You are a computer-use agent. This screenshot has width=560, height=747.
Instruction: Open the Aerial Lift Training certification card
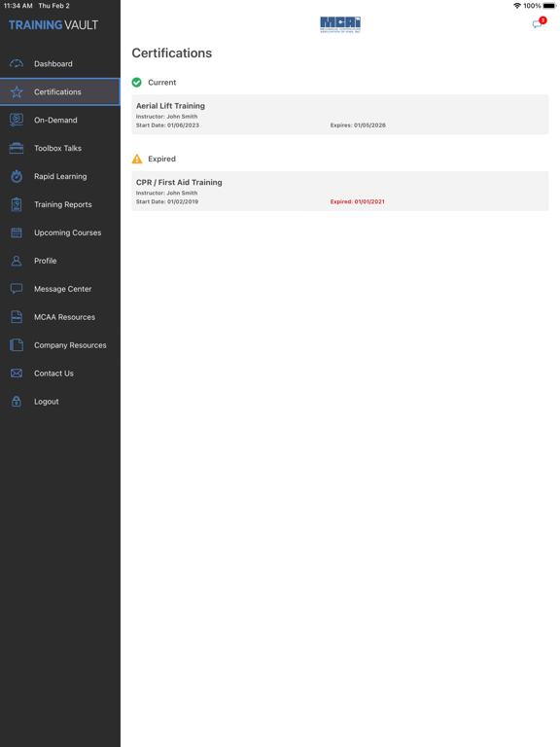340,115
